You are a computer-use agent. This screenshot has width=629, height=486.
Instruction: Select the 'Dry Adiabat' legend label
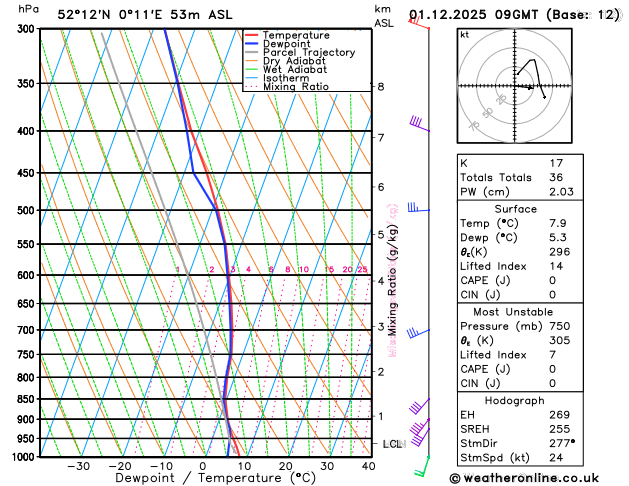click(294, 61)
